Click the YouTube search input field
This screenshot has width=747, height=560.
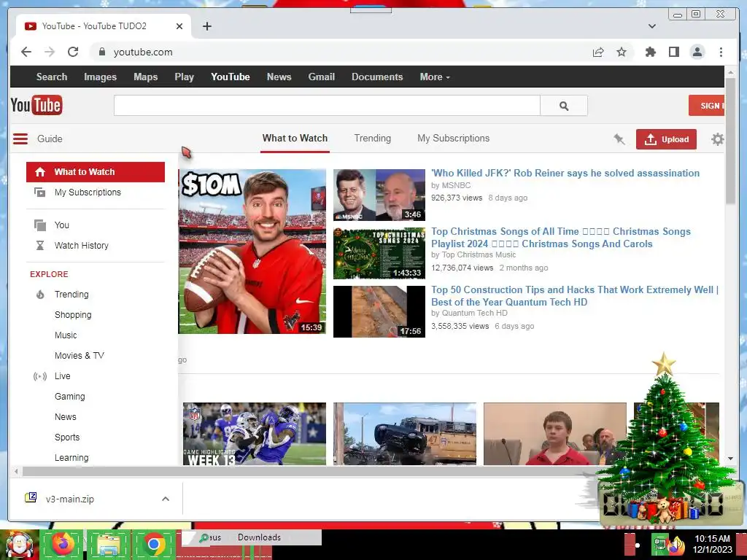tap(327, 106)
